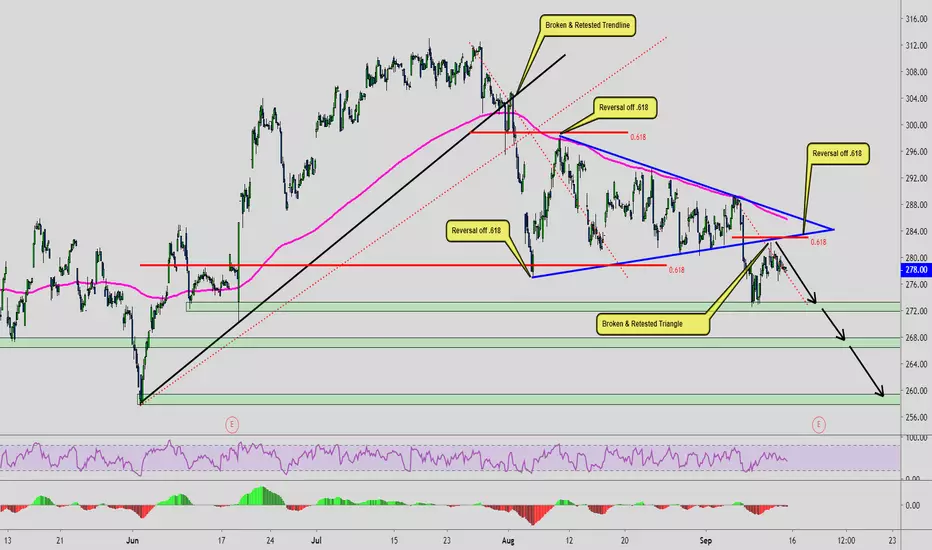Click the Aug label on time axis
This screenshot has height=550, width=932.
(x=508, y=540)
